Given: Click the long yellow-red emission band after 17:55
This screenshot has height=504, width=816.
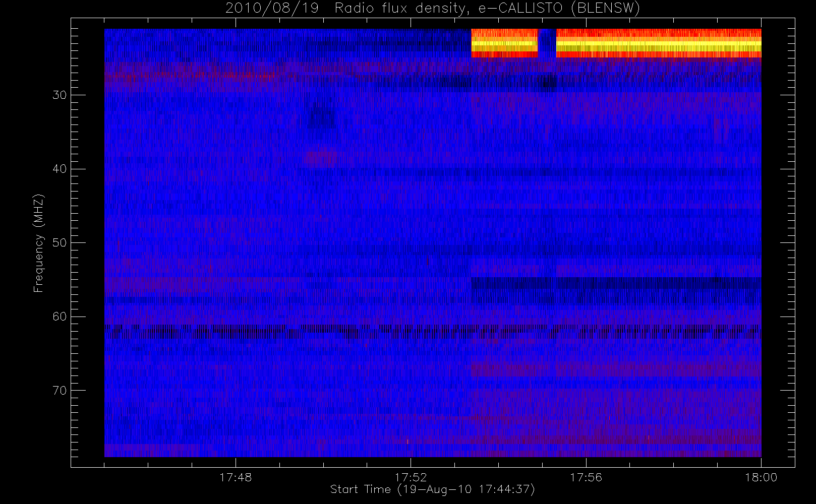Looking at the screenshot, I should coord(659,43).
